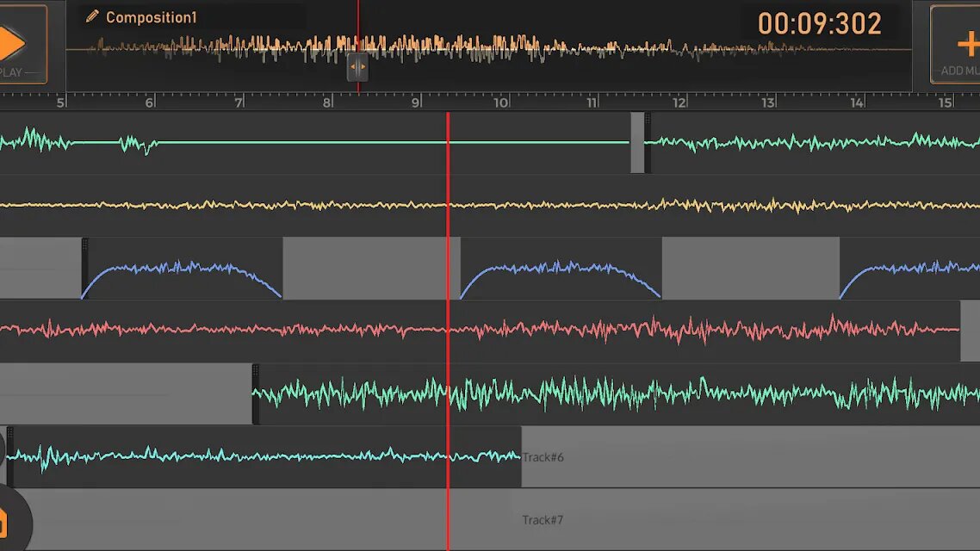Click the grip handle of the dense green clip
Screen dimensions: 980x551
[255, 393]
